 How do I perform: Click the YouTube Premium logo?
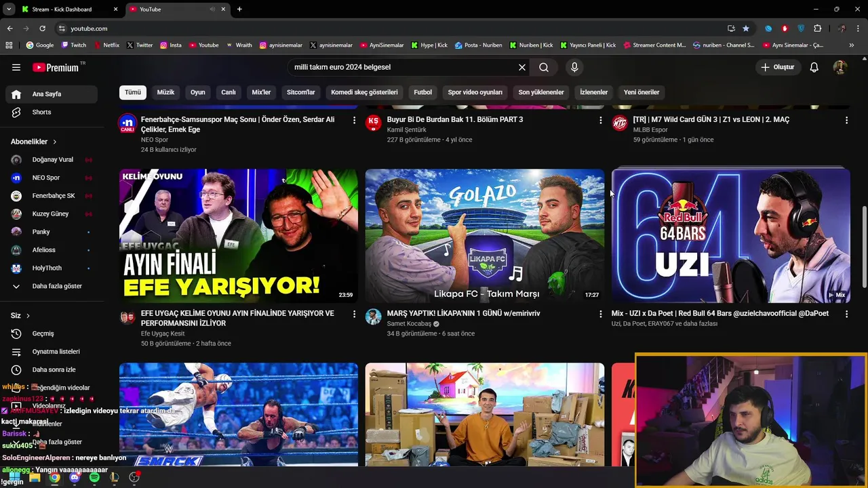57,67
